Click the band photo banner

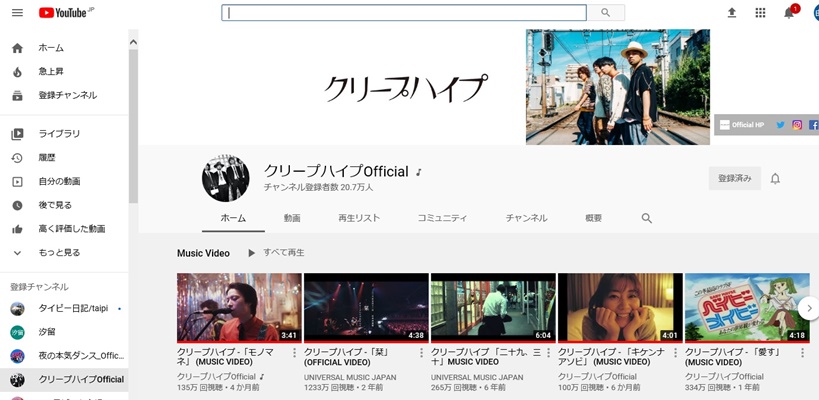tap(618, 87)
